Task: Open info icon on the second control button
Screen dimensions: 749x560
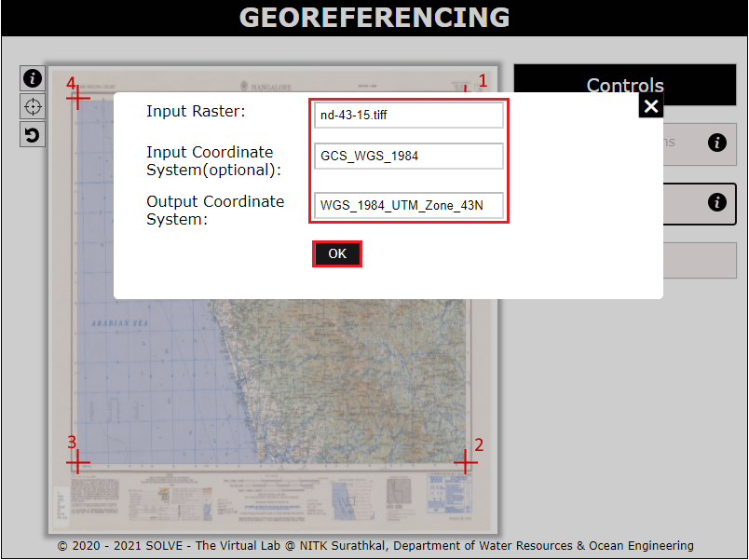Action: point(716,202)
